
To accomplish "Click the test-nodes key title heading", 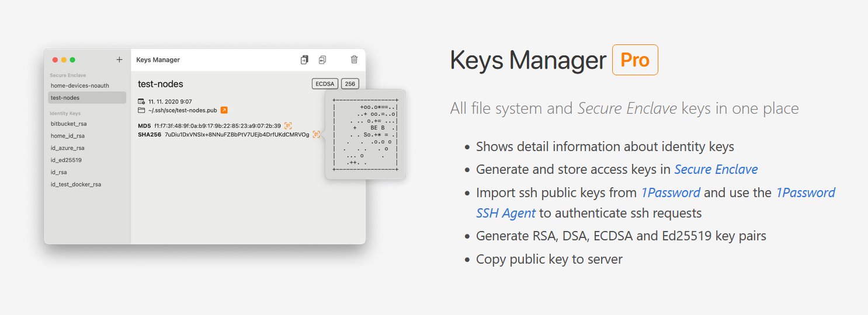I will point(161,84).
